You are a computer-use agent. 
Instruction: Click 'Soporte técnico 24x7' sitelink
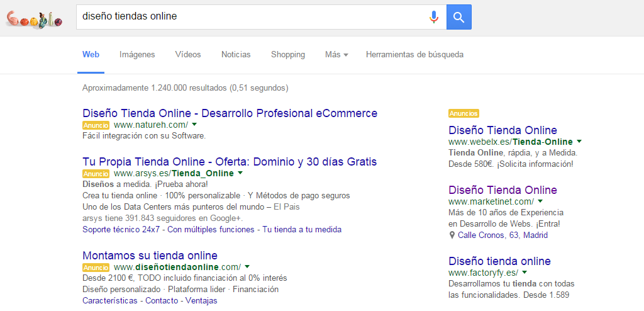(x=121, y=230)
